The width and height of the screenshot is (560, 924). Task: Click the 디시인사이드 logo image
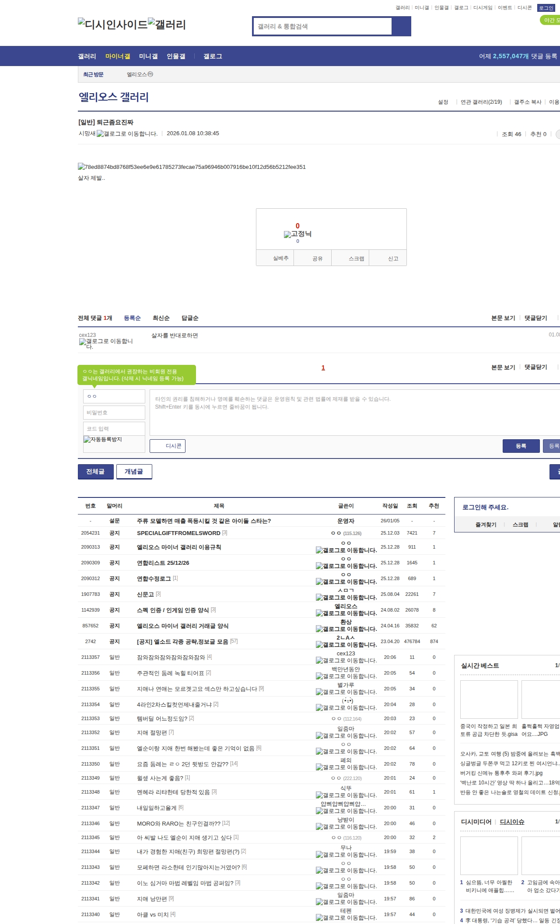coord(112,24)
